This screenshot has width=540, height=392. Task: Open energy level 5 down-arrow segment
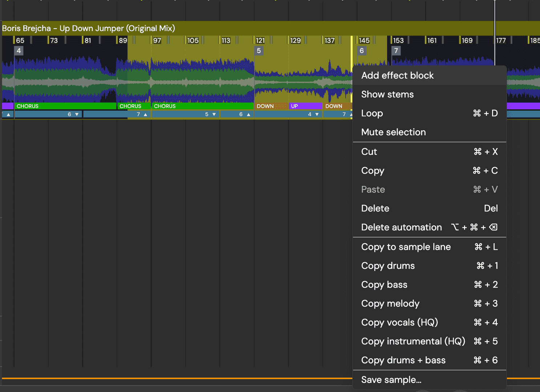(186, 114)
